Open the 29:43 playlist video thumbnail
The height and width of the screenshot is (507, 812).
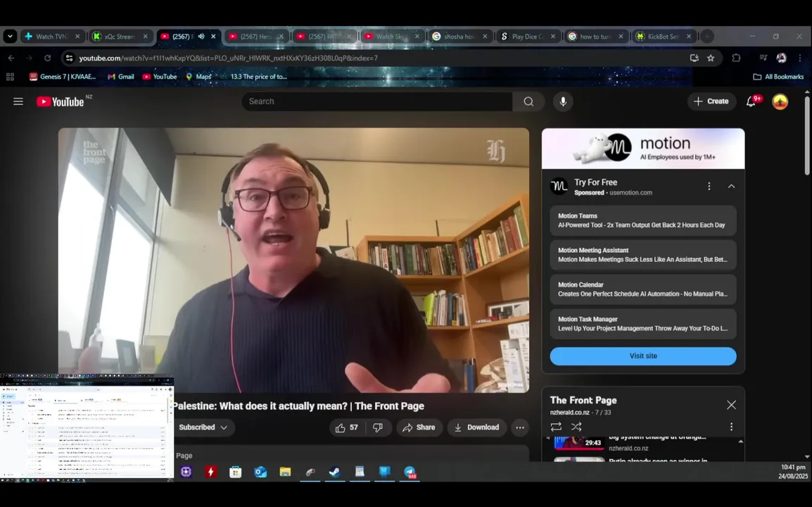coord(579,443)
